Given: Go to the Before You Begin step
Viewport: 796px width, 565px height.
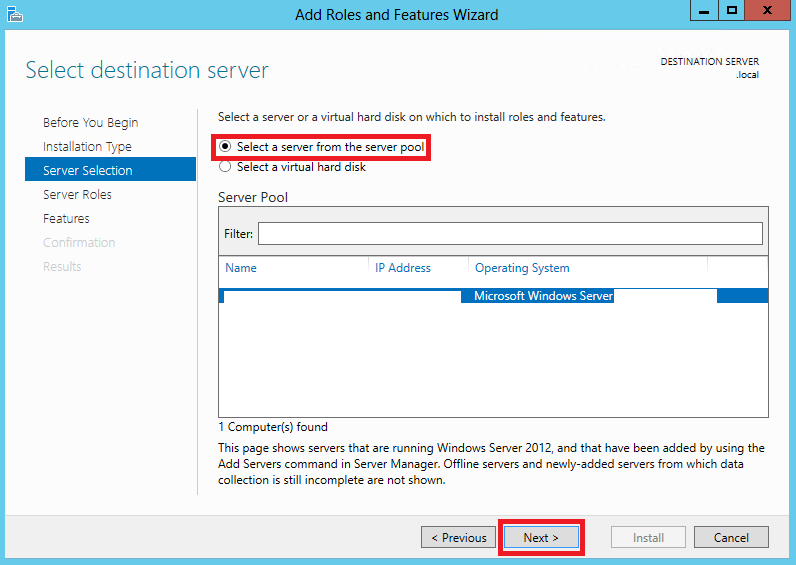Looking at the screenshot, I should 90,123.
